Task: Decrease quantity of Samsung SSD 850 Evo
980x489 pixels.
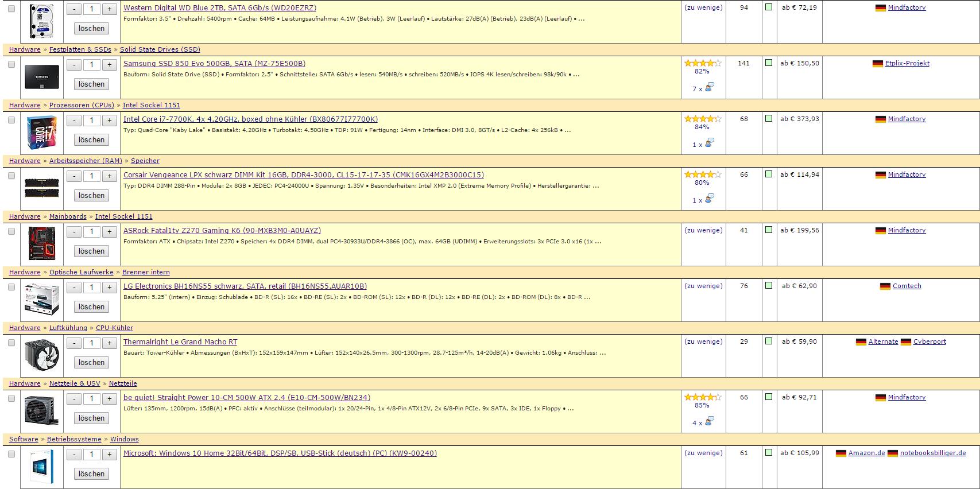Action: tap(74, 65)
